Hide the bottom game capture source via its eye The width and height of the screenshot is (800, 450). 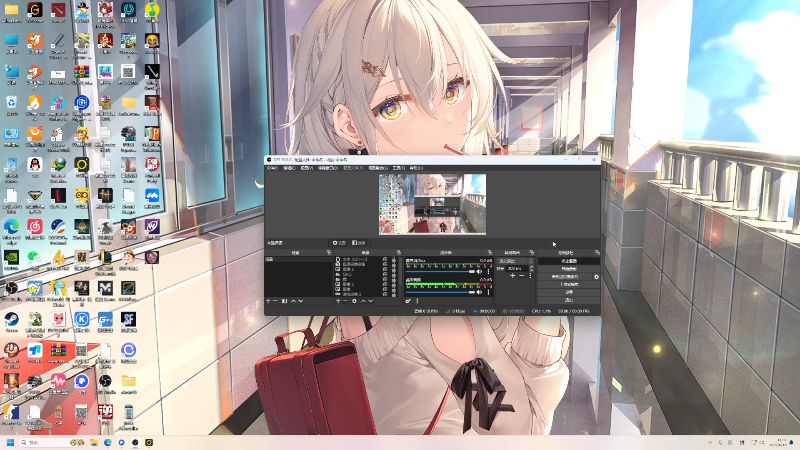[385, 294]
